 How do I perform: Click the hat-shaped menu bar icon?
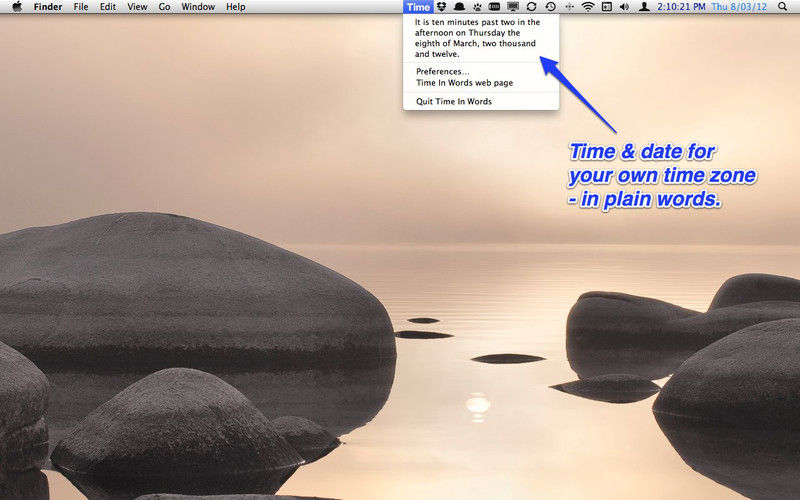click(458, 7)
